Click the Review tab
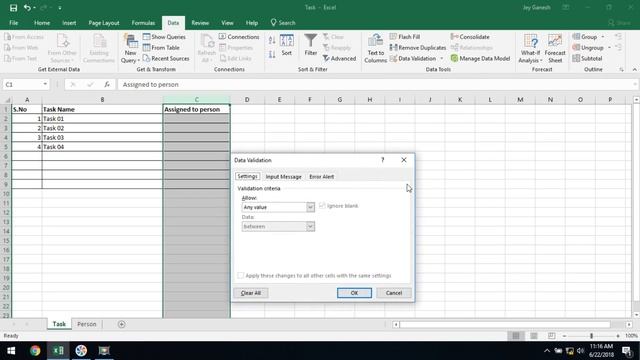This screenshot has width=640, height=360. (x=200, y=23)
